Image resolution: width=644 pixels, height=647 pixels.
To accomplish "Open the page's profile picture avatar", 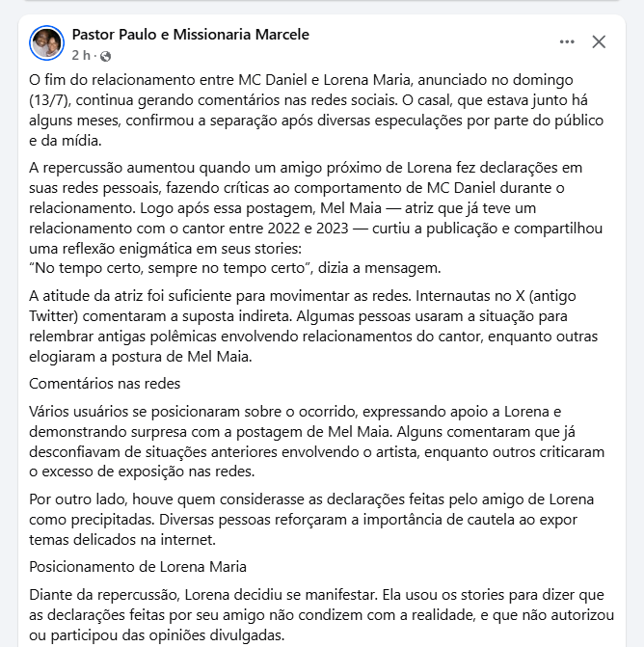I will point(46,43).
